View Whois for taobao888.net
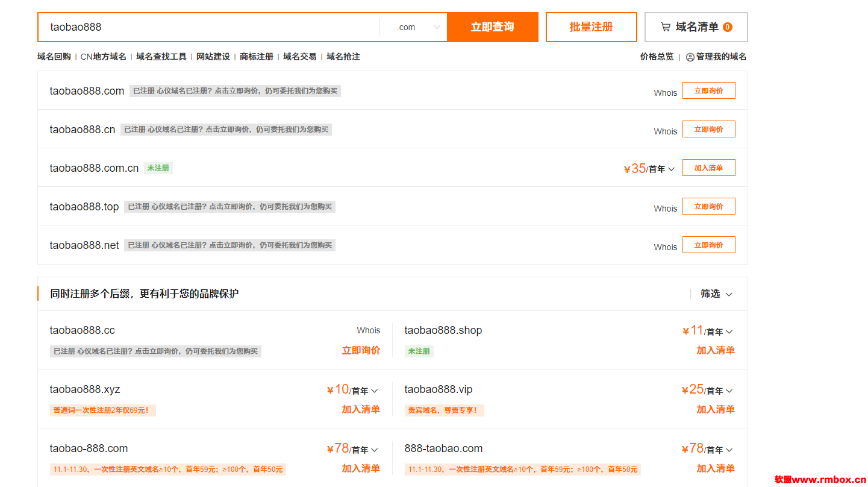Screen dimensions: 868x487 (666, 247)
